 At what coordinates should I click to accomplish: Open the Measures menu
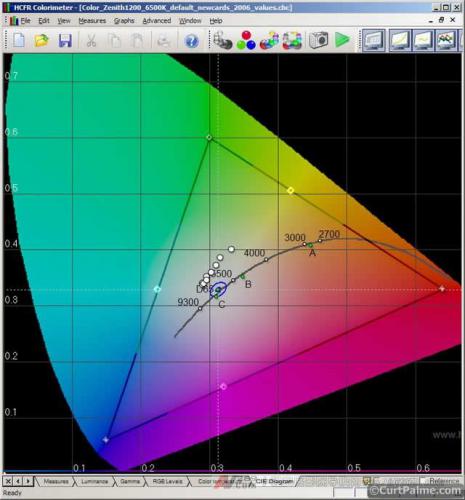tap(92, 21)
